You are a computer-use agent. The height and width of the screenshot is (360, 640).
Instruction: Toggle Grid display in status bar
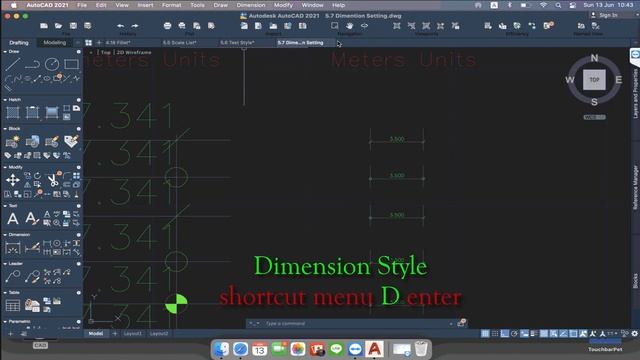pyautogui.click(x=485, y=333)
